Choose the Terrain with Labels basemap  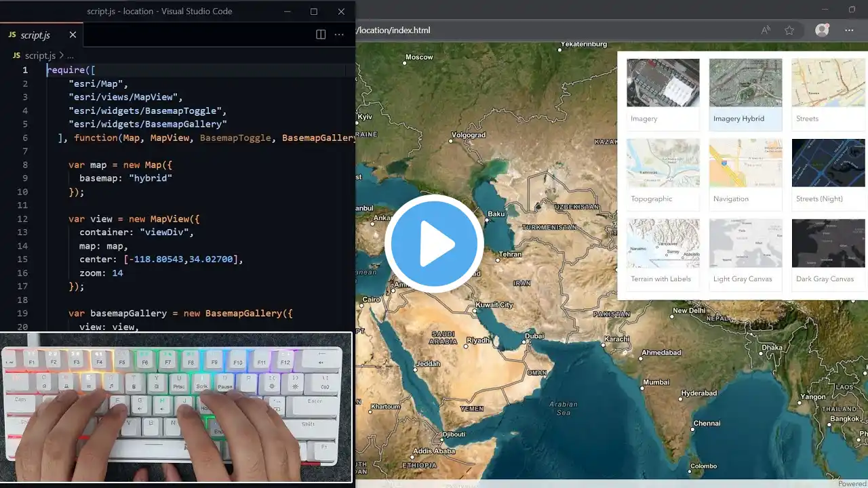click(x=663, y=254)
